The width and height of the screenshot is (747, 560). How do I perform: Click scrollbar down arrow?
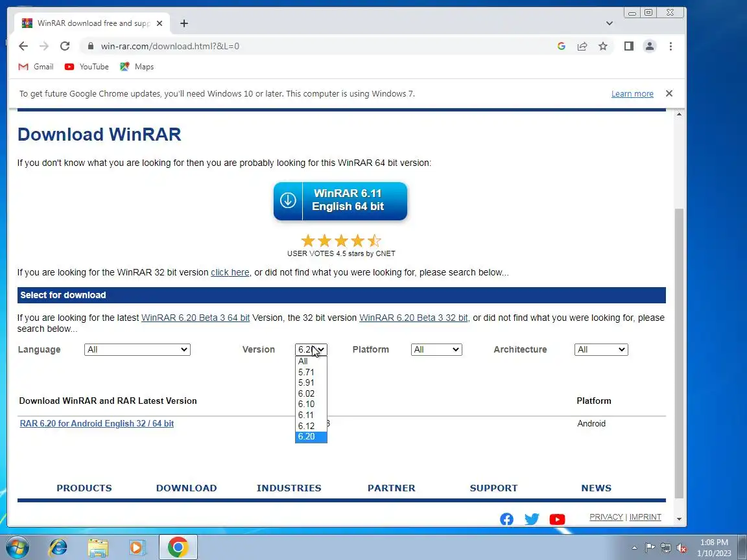[x=679, y=519]
